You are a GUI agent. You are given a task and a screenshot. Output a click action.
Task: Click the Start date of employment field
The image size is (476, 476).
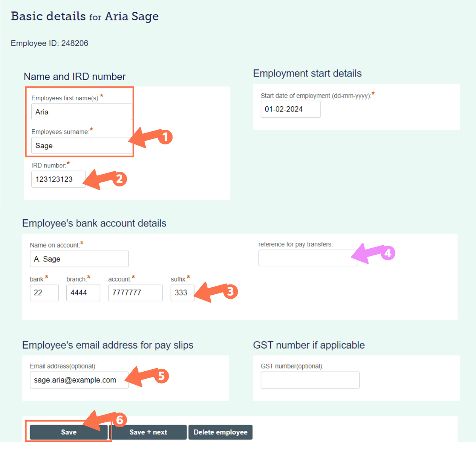290,109
